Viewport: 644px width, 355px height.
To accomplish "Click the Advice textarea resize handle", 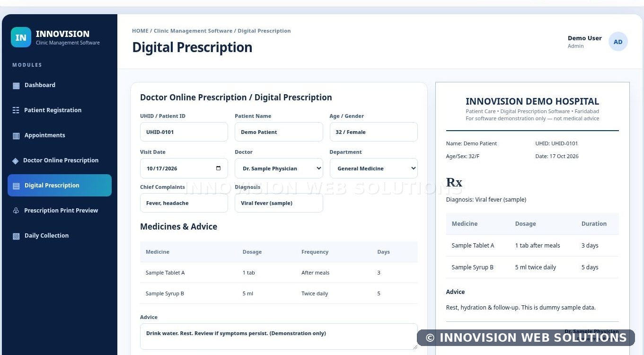I will [x=415, y=346].
